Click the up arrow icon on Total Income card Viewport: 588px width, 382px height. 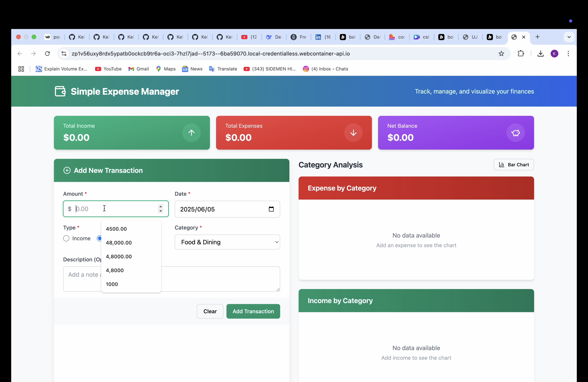click(x=191, y=133)
